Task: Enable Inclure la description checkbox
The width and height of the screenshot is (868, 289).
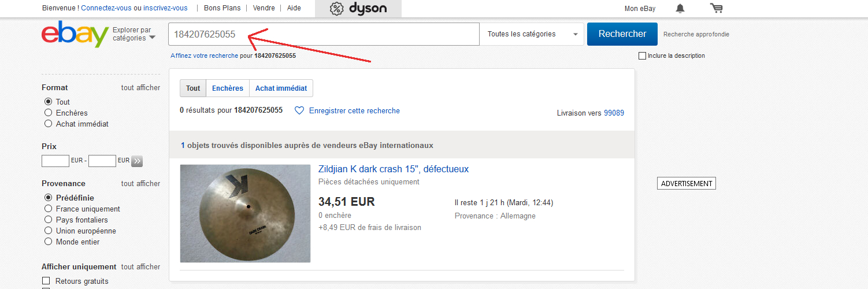Action: [x=642, y=56]
